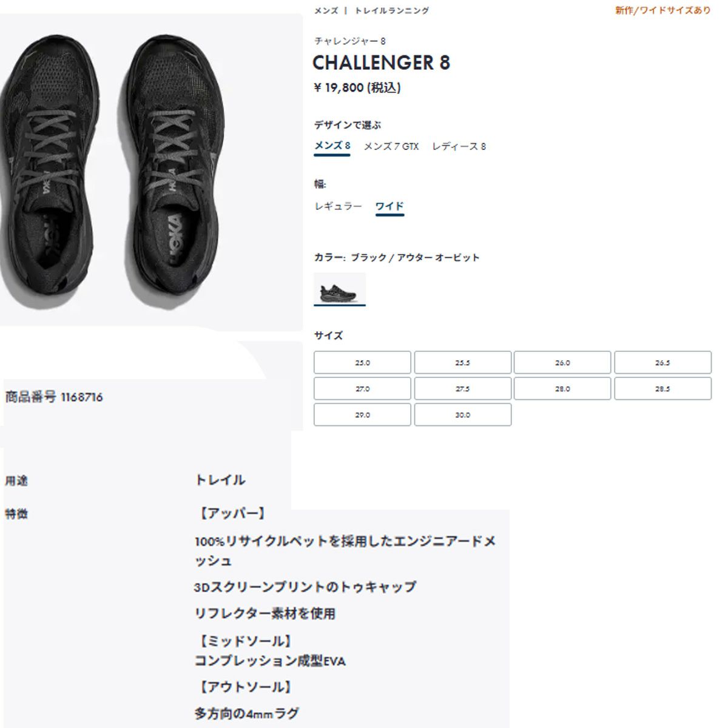Select size 27.0
Viewport: 728px width, 728px height.
[362, 389]
